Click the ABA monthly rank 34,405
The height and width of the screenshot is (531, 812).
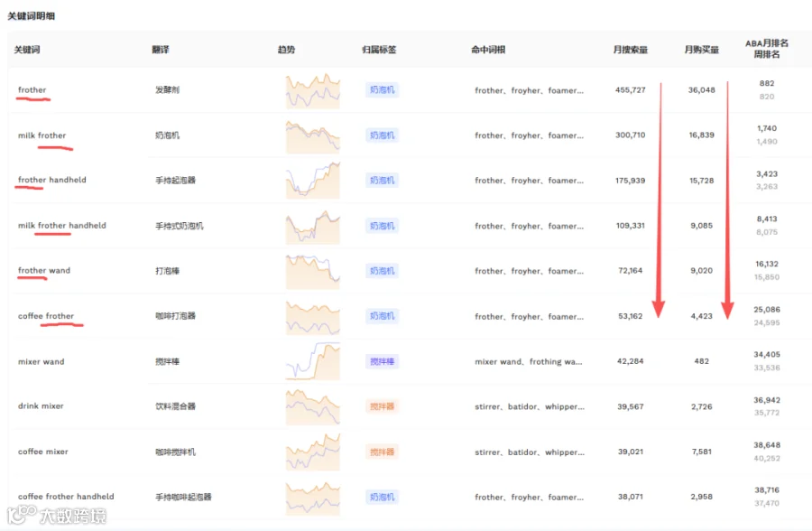coord(767,355)
